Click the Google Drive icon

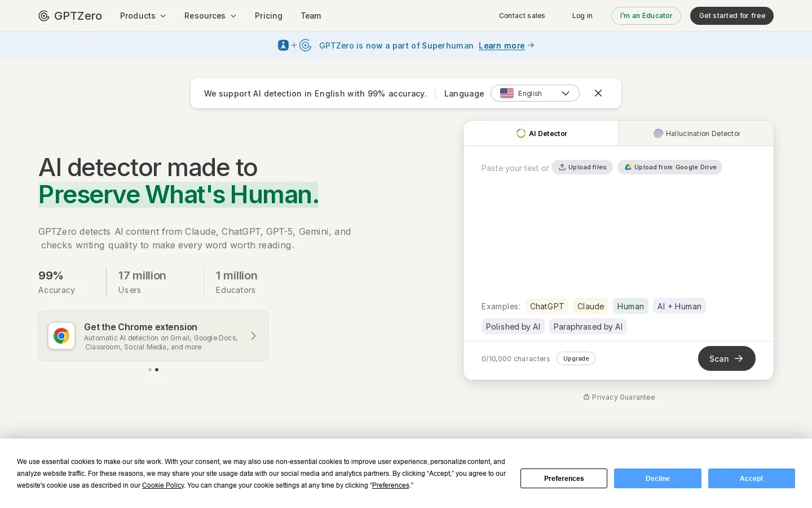[x=628, y=167]
